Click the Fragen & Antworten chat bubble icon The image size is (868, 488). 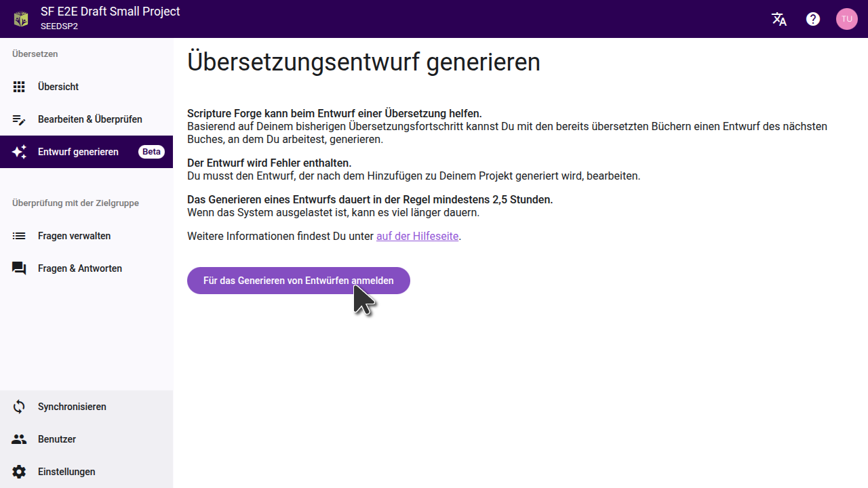click(x=19, y=268)
